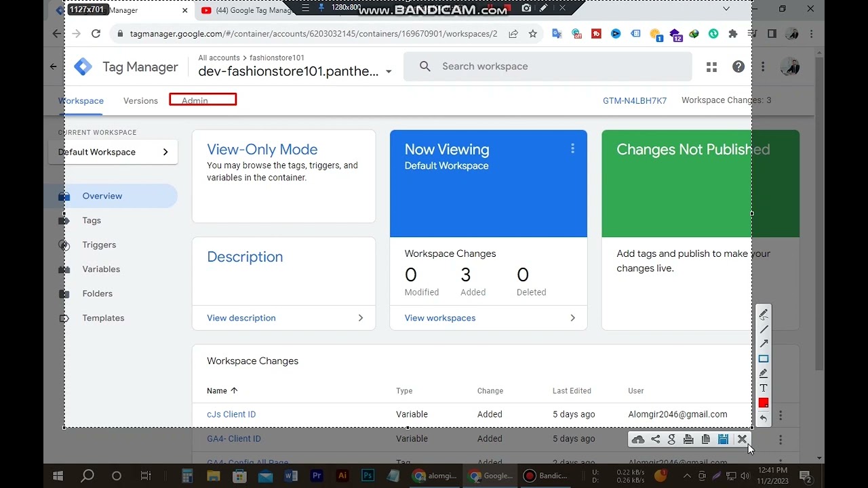Open the Now Viewing card options menu
The image size is (868, 488).
coord(572,148)
